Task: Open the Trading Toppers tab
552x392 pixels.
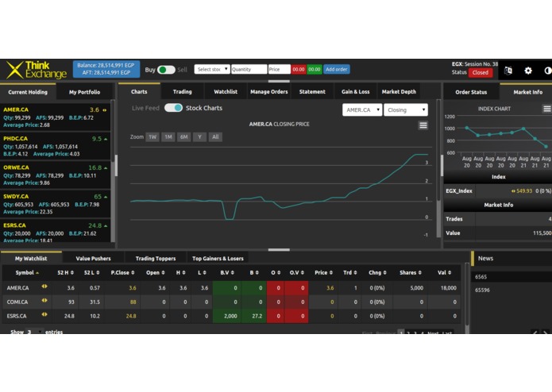Action: 156,258
